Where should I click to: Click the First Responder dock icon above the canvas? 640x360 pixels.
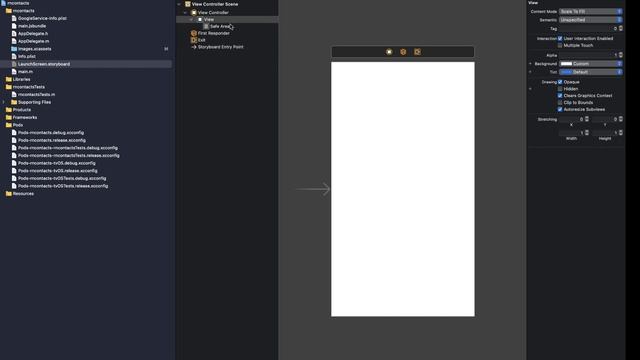[403, 52]
